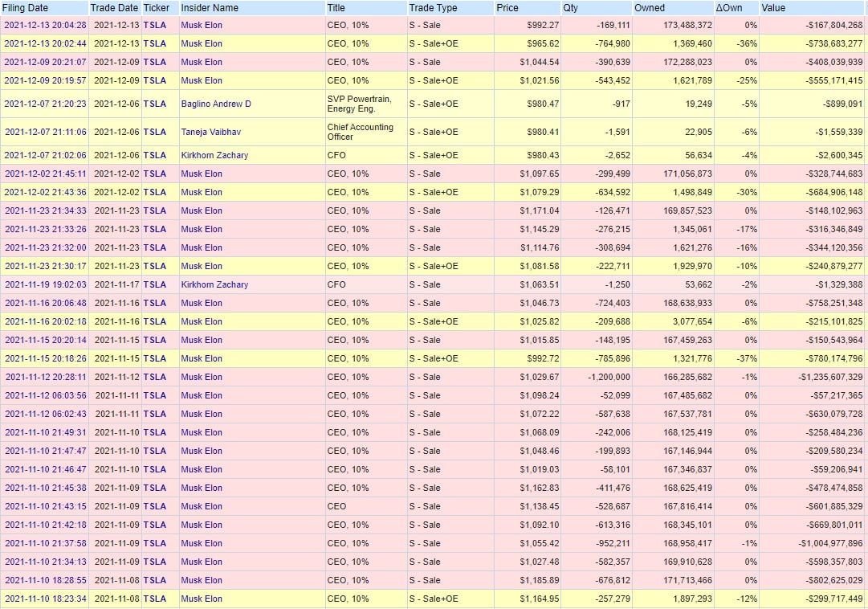Image resolution: width=868 pixels, height=609 pixels.
Task: Open filing dated 2021-11-10 21:49:31
Action: [x=46, y=432]
